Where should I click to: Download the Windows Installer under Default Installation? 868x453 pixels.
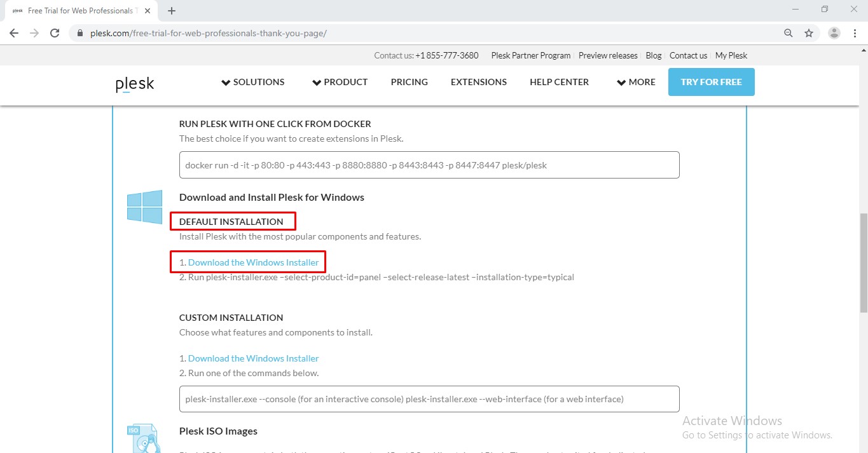pos(254,262)
